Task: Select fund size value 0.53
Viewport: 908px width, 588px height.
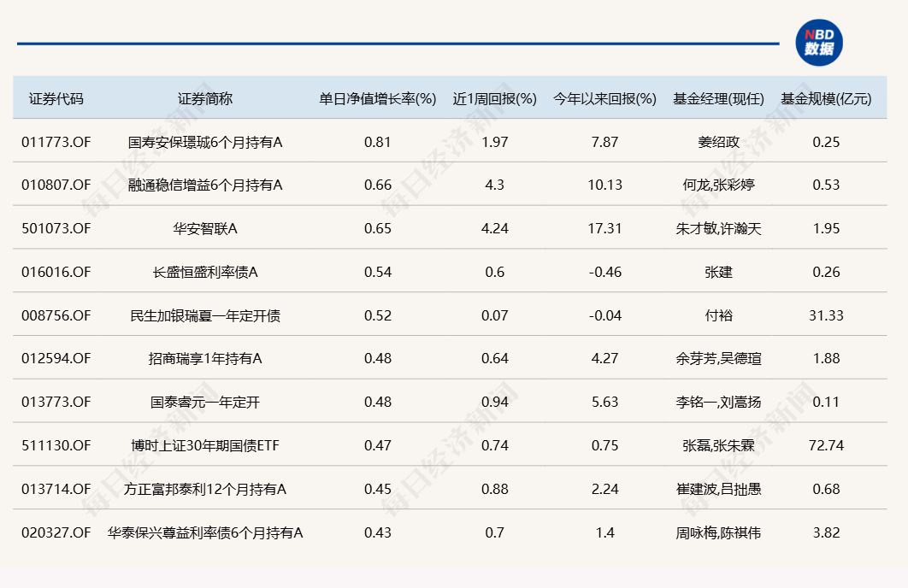Action: pyautogui.click(x=827, y=185)
